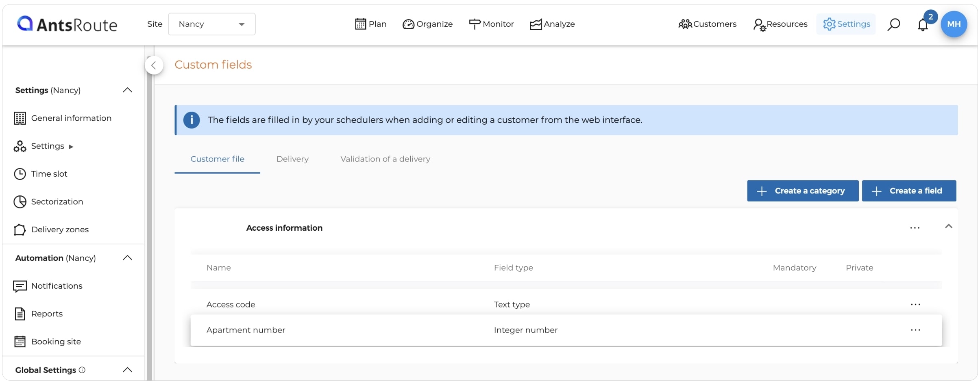Open the Delivery zones settings

coord(51,229)
